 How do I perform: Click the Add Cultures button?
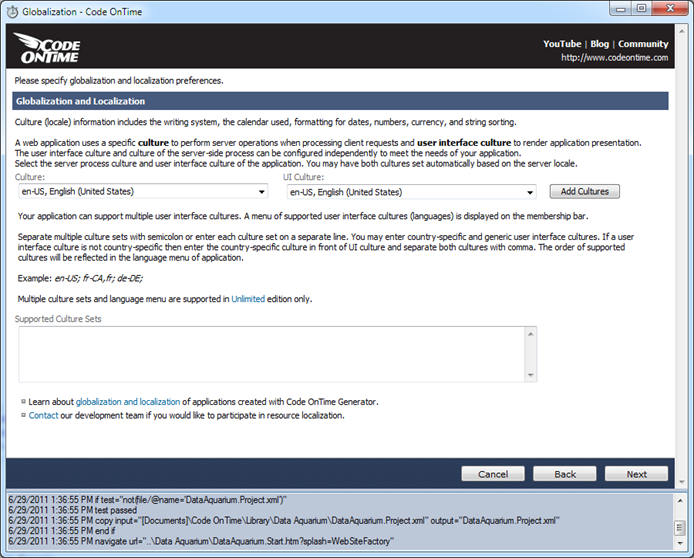click(585, 192)
